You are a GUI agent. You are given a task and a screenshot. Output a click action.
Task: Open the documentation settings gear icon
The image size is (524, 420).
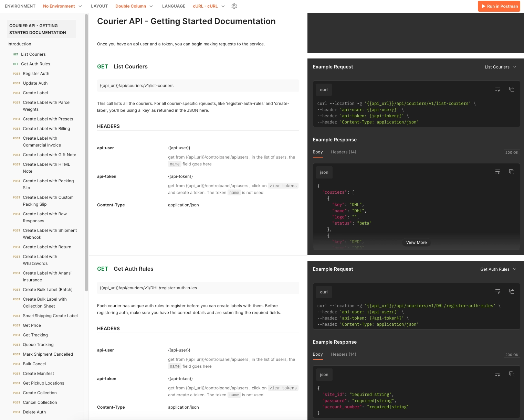tap(234, 6)
